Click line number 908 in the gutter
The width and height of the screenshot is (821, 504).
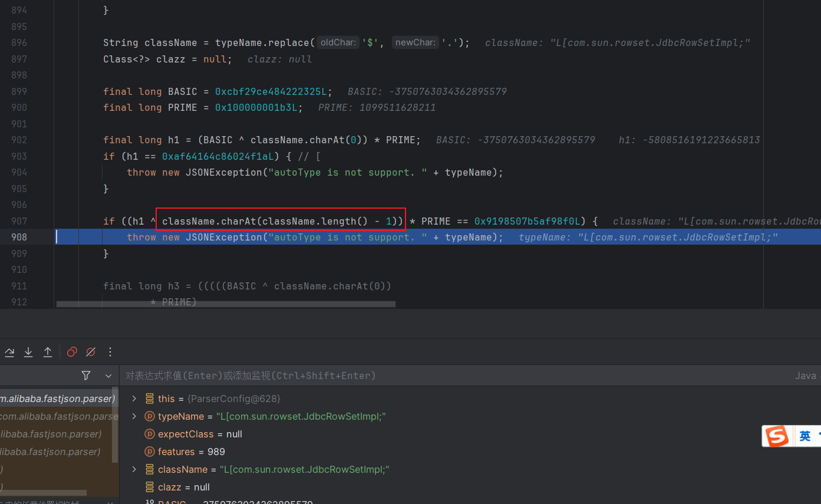pyautogui.click(x=19, y=237)
